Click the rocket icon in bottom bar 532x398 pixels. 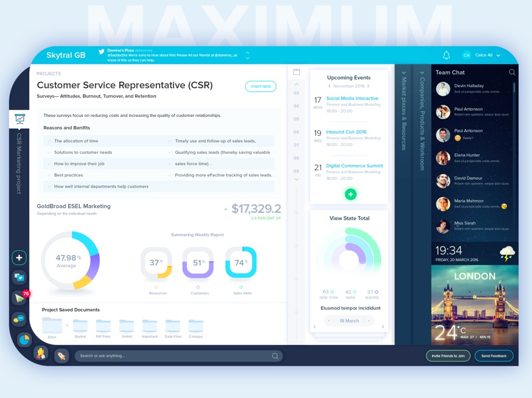(61, 355)
